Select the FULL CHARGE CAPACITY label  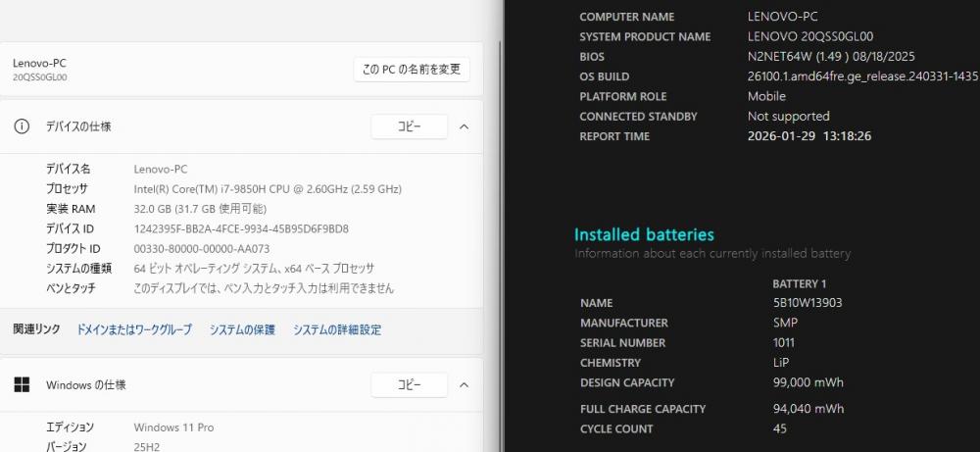(643, 409)
